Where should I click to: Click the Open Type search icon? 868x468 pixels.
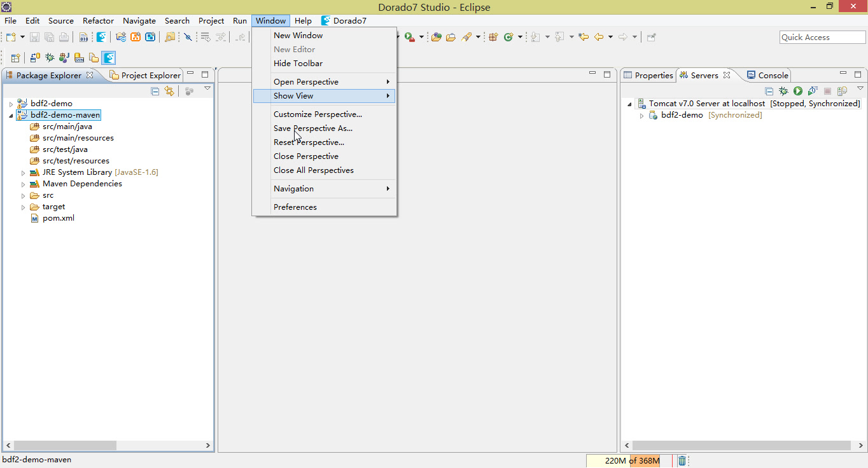pyautogui.click(x=170, y=37)
